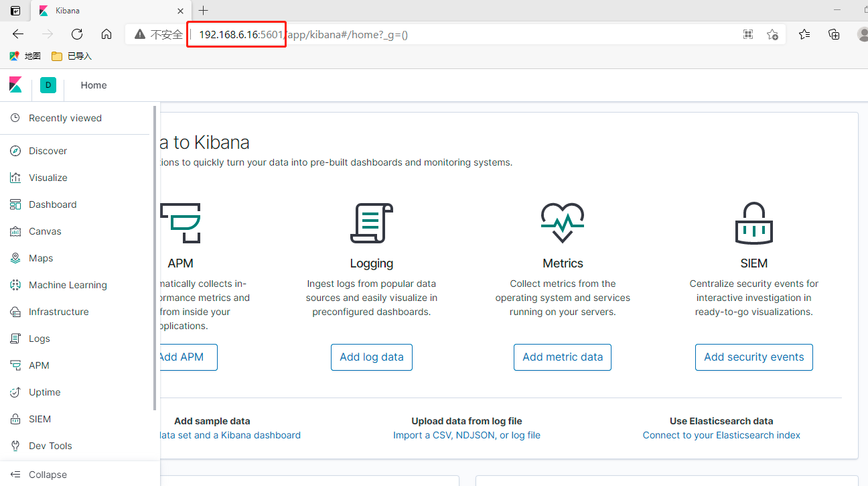Viewport: 868px width, 486px height.
Task: Click the Machine Learning icon
Action: click(15, 285)
